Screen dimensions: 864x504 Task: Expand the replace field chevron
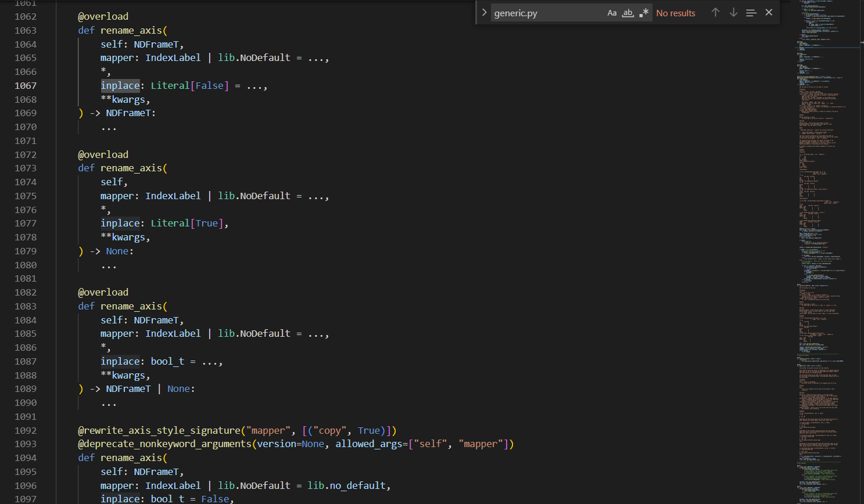point(484,13)
